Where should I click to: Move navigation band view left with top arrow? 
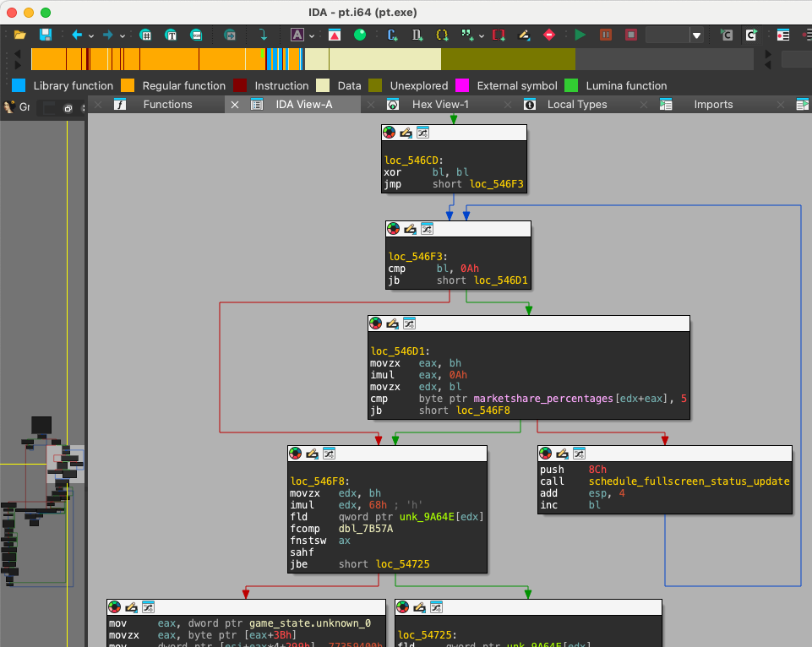(x=17, y=54)
